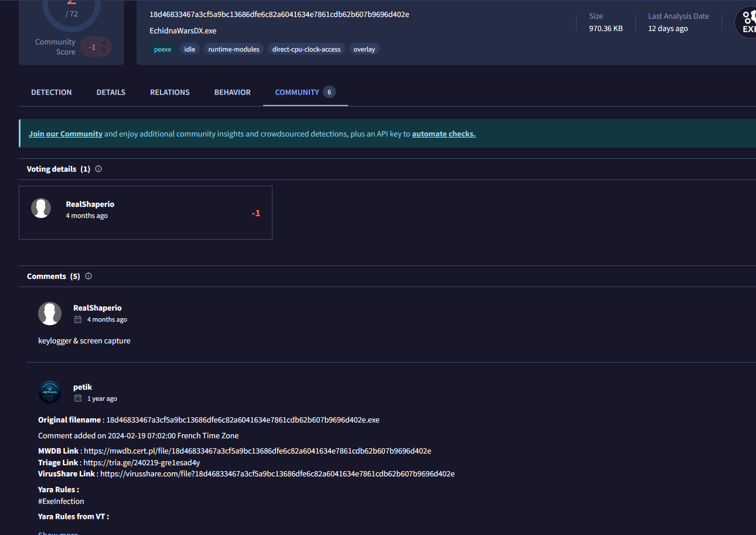Click the info icon next to Comments
The height and width of the screenshot is (535, 756).
pyautogui.click(x=88, y=276)
